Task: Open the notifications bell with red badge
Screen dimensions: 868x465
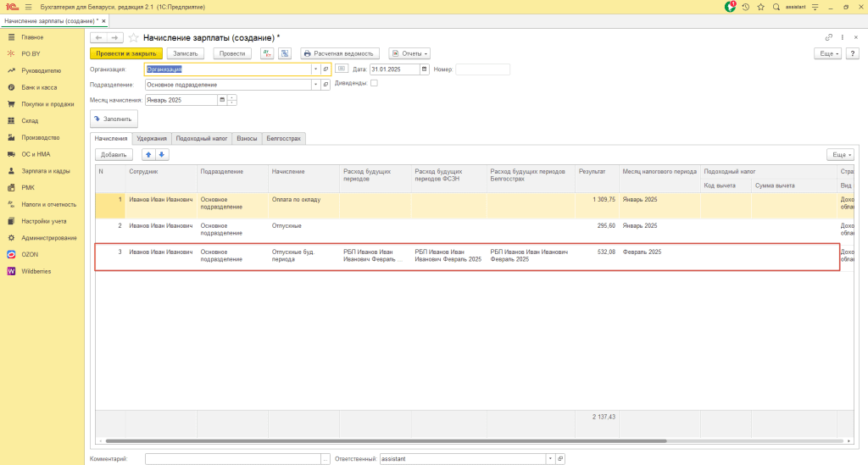Action: [x=730, y=7]
